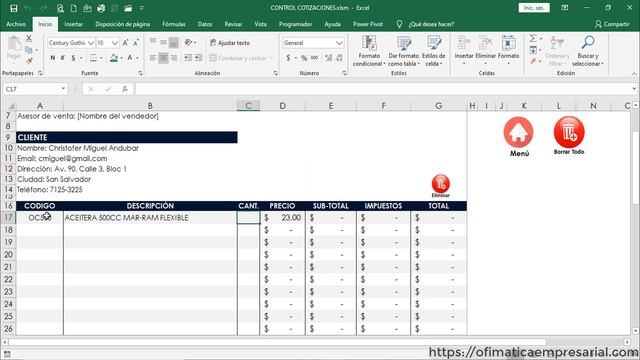This screenshot has height=360, width=640.
Task: Apply percent style format
Action: coord(304,58)
